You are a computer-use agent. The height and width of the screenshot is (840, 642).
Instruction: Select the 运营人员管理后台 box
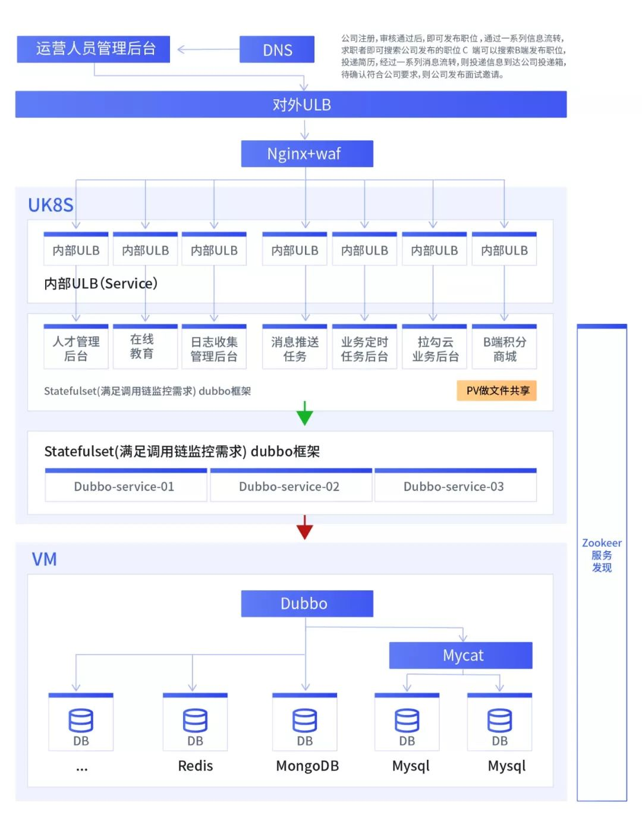tap(93, 49)
